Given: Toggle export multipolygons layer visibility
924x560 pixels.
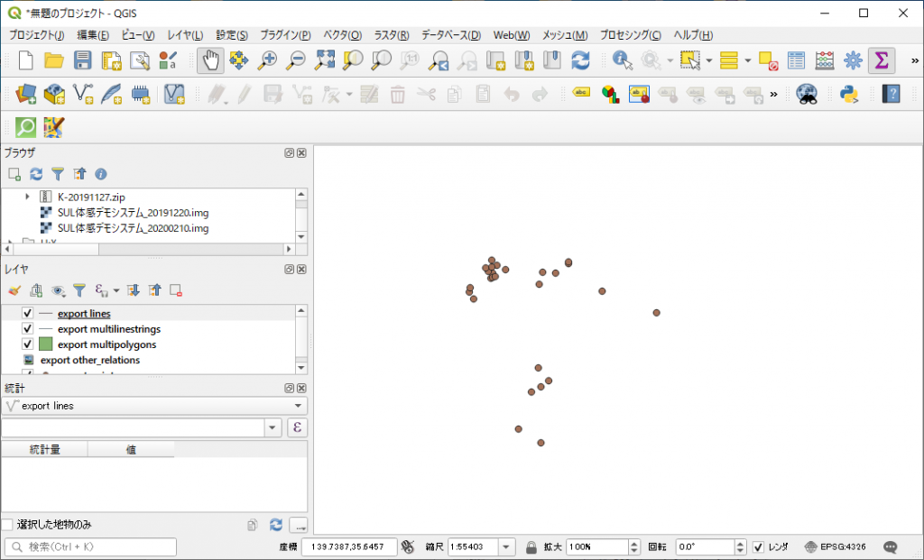Looking at the screenshot, I should tap(27, 344).
